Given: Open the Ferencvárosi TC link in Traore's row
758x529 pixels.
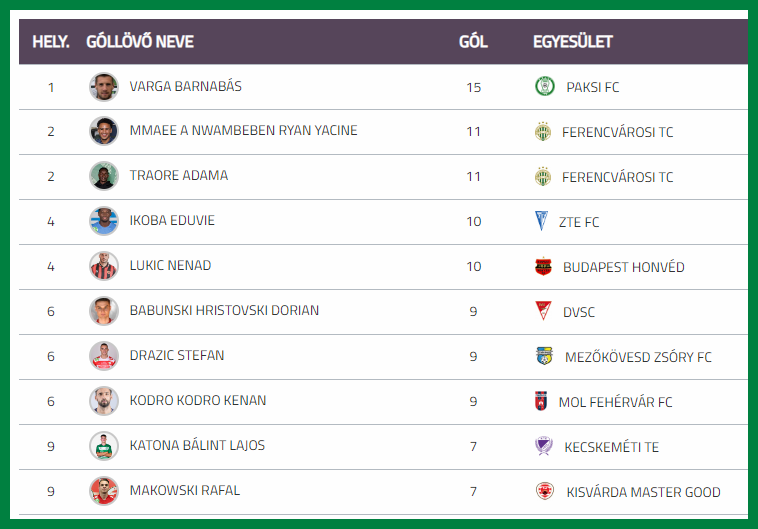Looking at the screenshot, I should [x=617, y=177].
